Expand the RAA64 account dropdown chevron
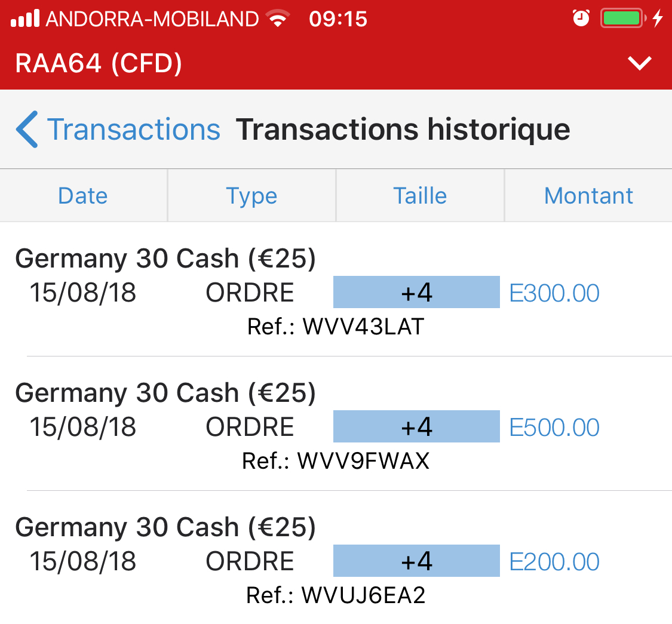 (x=640, y=63)
